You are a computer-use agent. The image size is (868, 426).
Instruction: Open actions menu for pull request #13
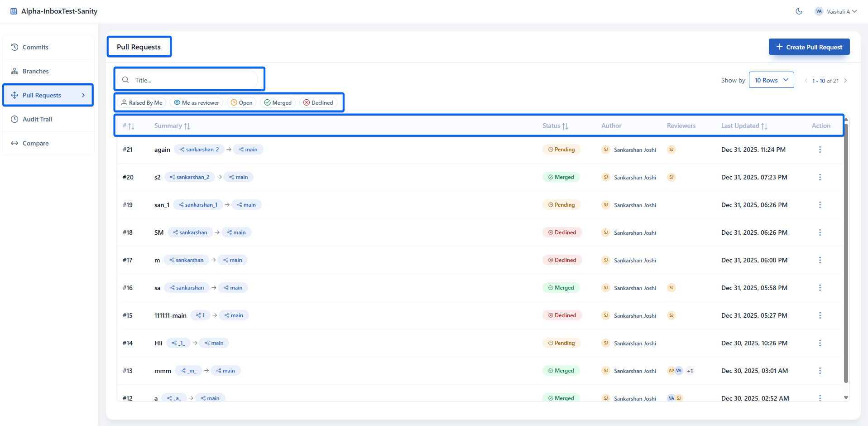coord(820,371)
